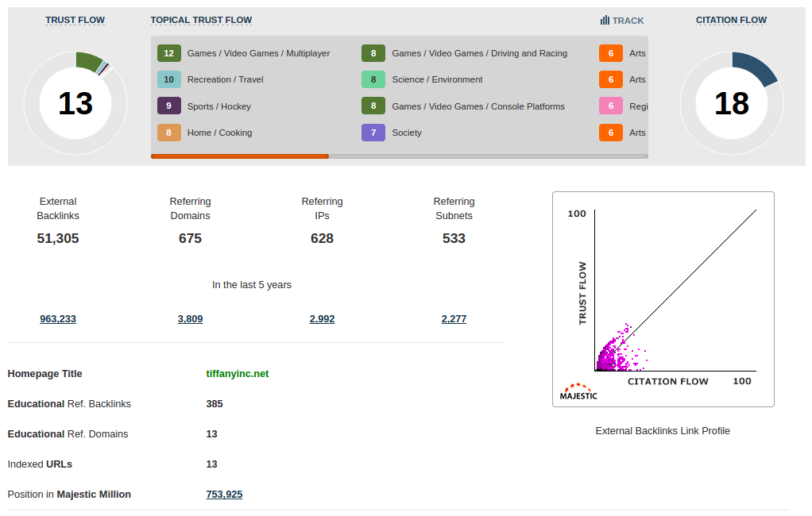Viewport: 812px width, 516px height.
Task: Click the orange 8 Home / Cooking badge
Action: pyautogui.click(x=168, y=133)
